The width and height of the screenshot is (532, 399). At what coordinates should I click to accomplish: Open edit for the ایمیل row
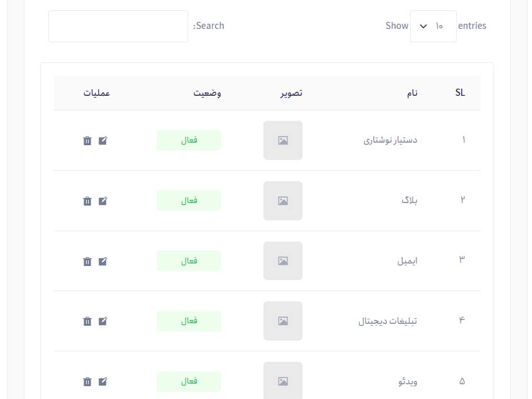103,262
